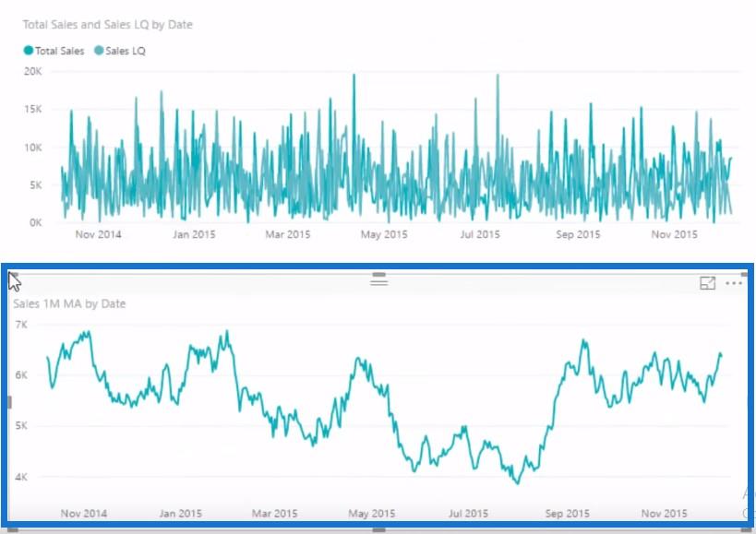Click the 10K axis label on upper chart
The height and width of the screenshot is (534, 756).
(33, 148)
